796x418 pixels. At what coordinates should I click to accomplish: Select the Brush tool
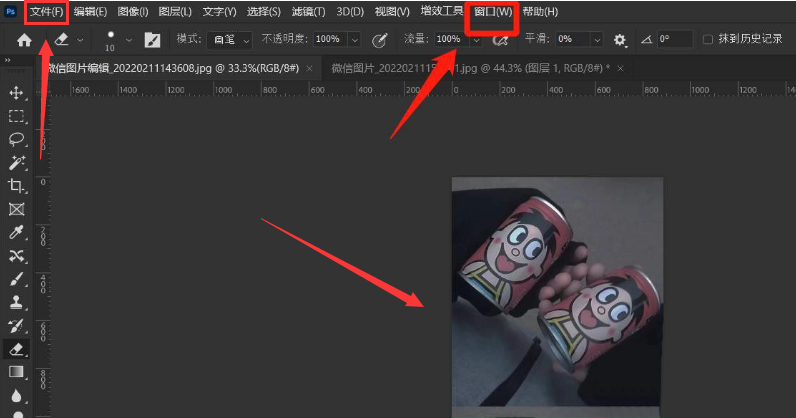pyautogui.click(x=16, y=279)
